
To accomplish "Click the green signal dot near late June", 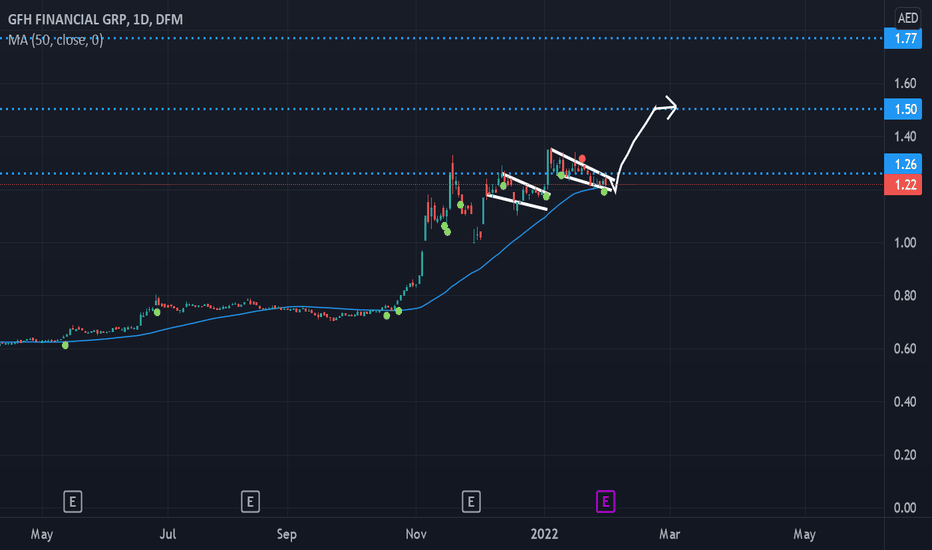I will point(157,312).
